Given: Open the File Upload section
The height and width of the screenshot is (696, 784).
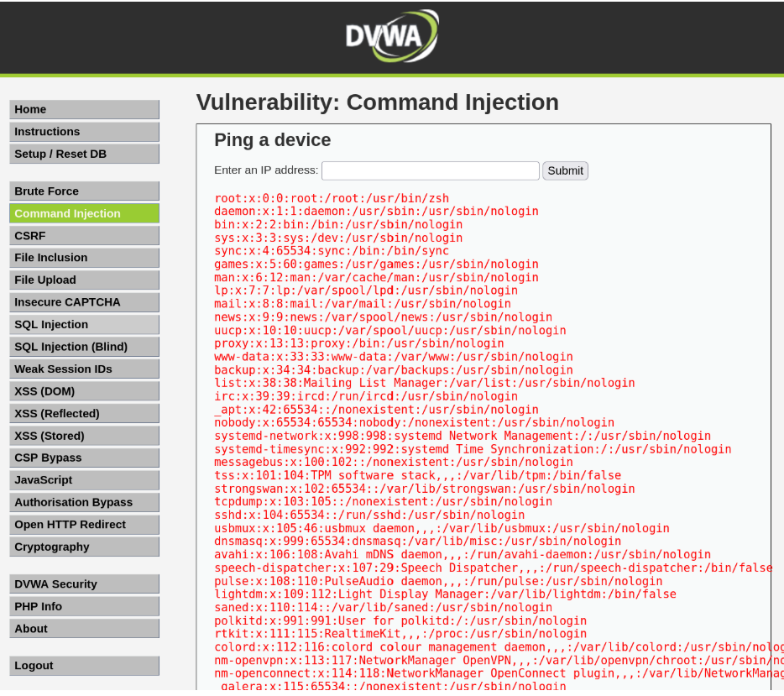Looking at the screenshot, I should point(84,280).
